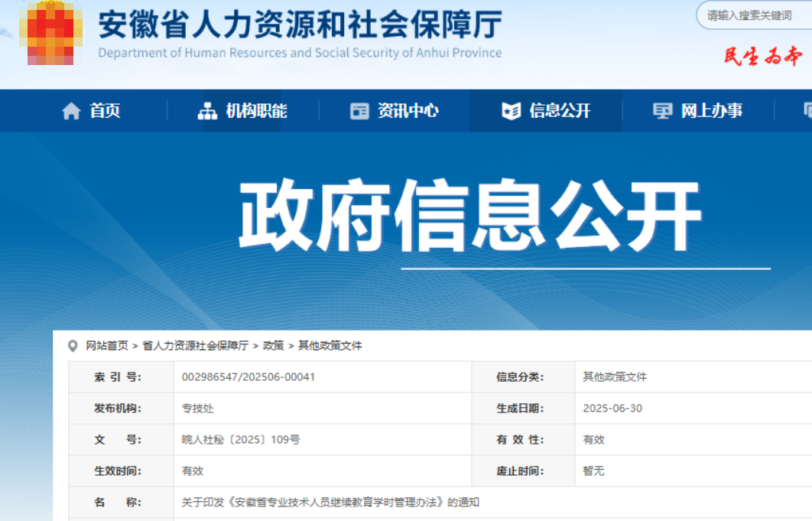
Task: Click the location pin icon in breadcrumb
Action: click(x=73, y=346)
